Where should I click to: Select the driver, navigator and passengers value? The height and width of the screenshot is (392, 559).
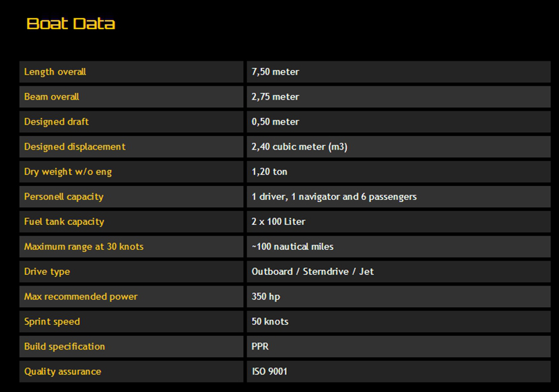334,197
